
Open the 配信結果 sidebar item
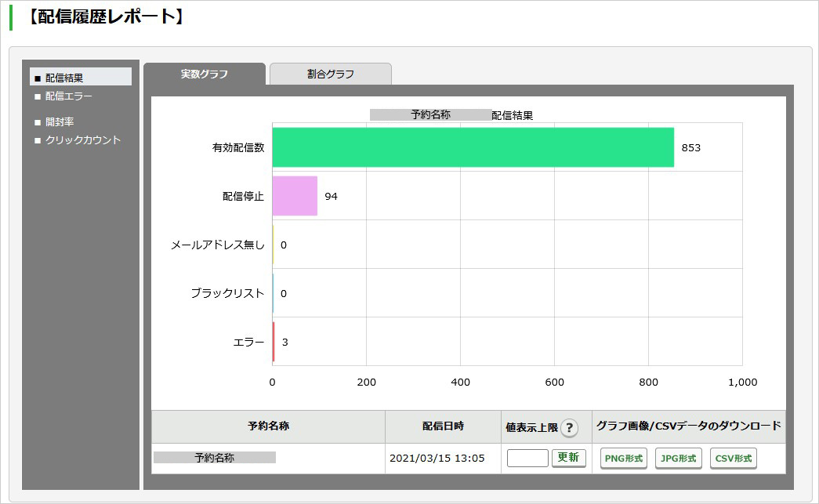[x=81, y=78]
